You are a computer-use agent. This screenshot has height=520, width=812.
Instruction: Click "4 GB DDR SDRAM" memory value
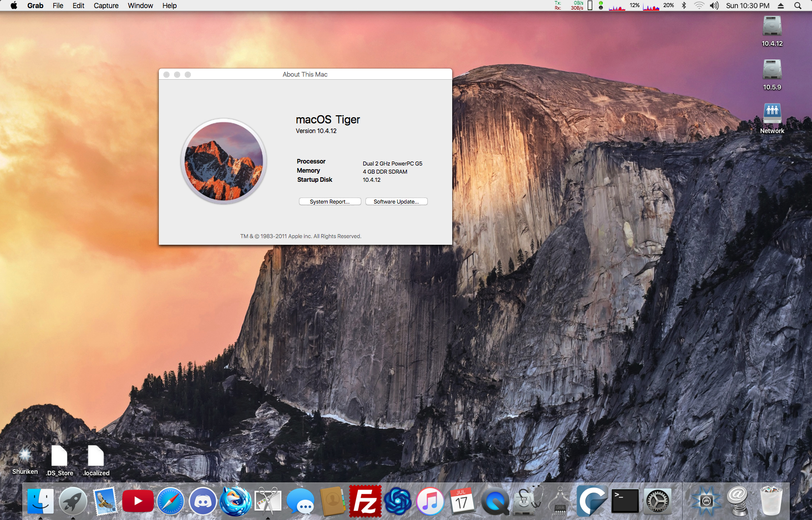(x=385, y=172)
